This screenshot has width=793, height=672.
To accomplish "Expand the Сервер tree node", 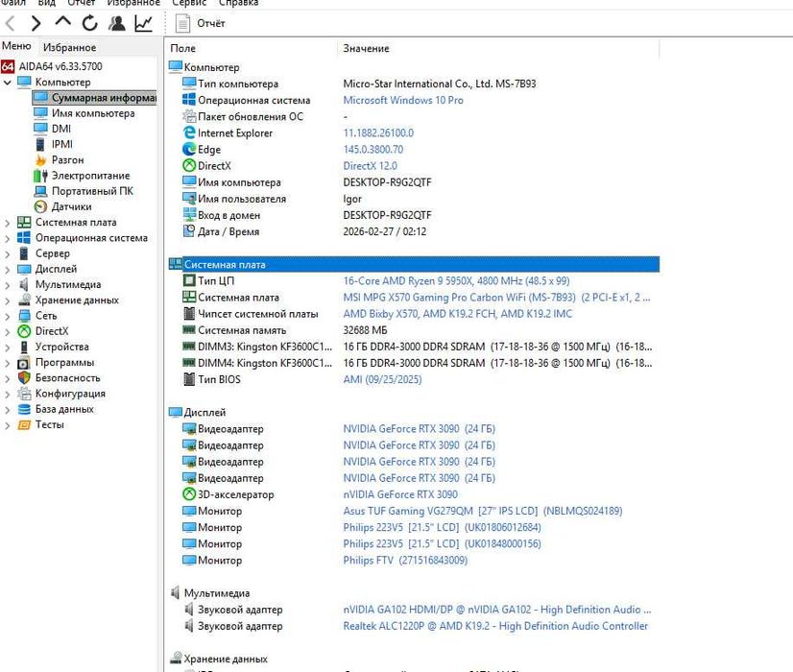I will [x=7, y=253].
